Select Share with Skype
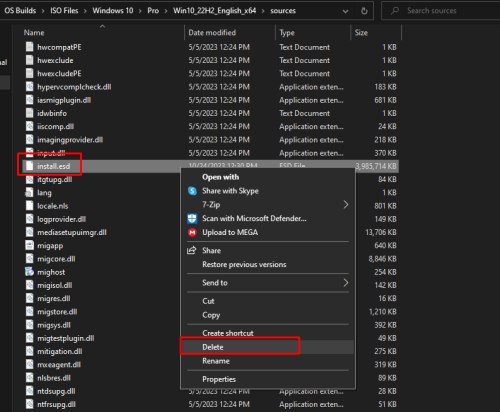The image size is (500, 412). point(268,191)
